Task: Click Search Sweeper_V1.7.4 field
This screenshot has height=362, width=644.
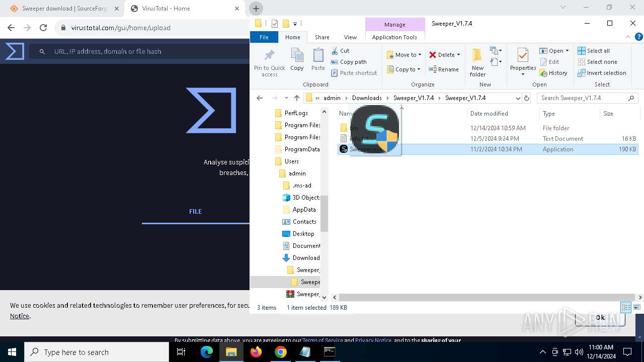Action: [587, 98]
